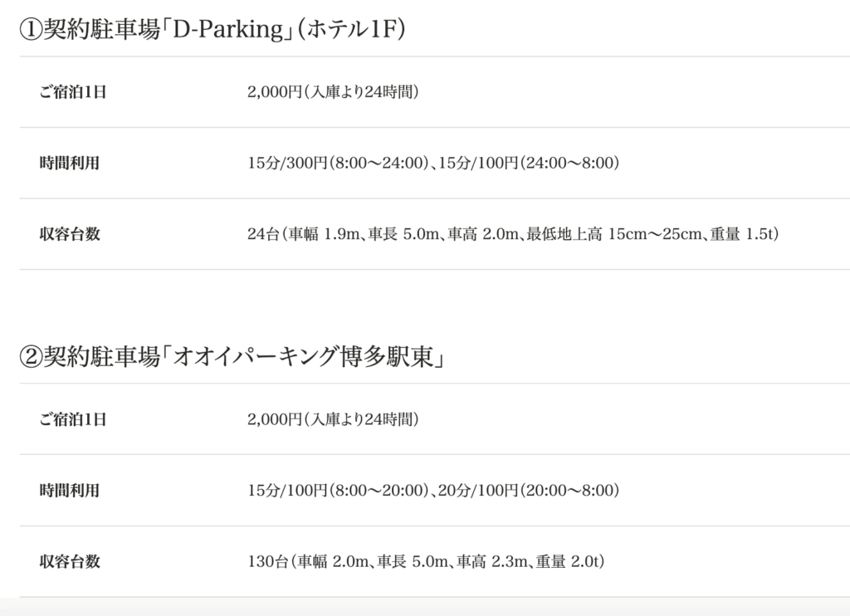Click the 重量 1.5t weight limit
Screen dimensions: 850x616
coord(745,234)
